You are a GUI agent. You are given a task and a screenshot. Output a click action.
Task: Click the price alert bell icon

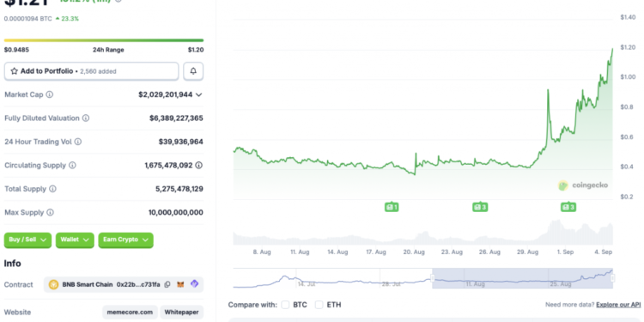(x=193, y=71)
